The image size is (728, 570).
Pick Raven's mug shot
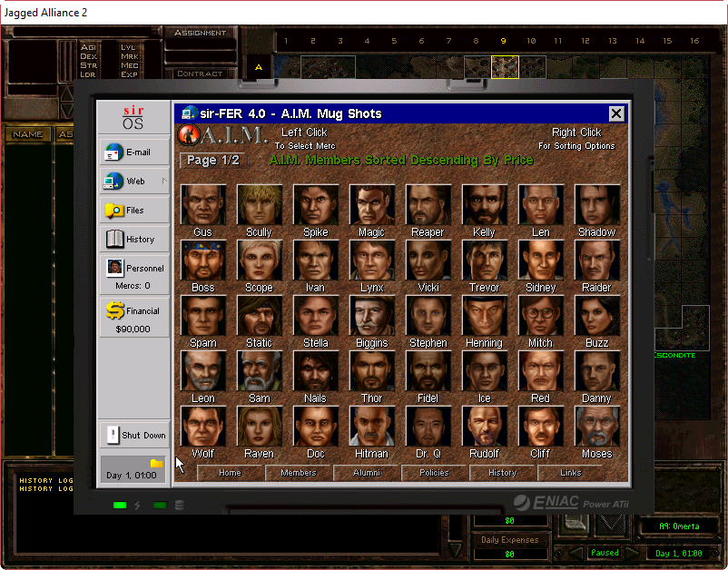tap(260, 426)
